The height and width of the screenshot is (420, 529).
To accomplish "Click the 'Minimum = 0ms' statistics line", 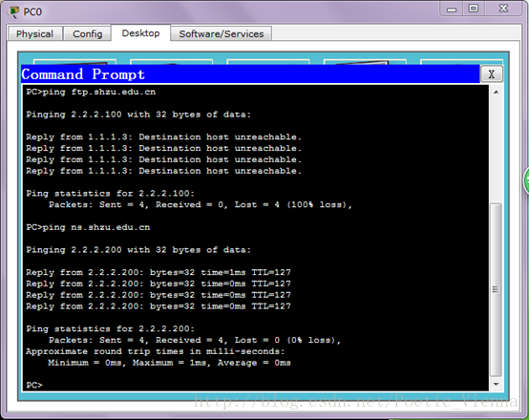I will (169, 363).
